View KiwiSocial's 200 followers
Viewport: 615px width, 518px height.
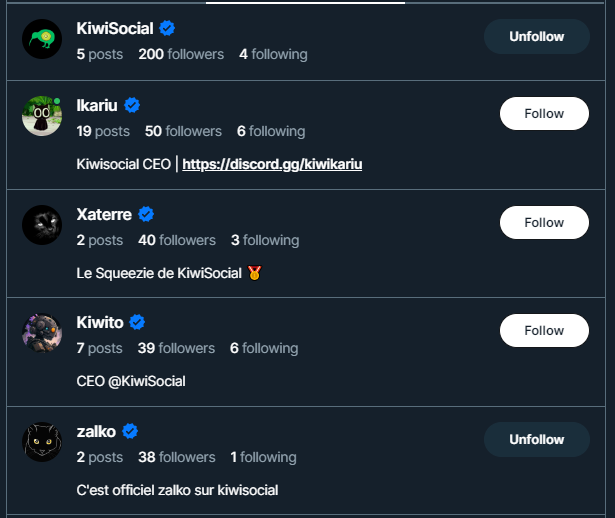point(181,54)
